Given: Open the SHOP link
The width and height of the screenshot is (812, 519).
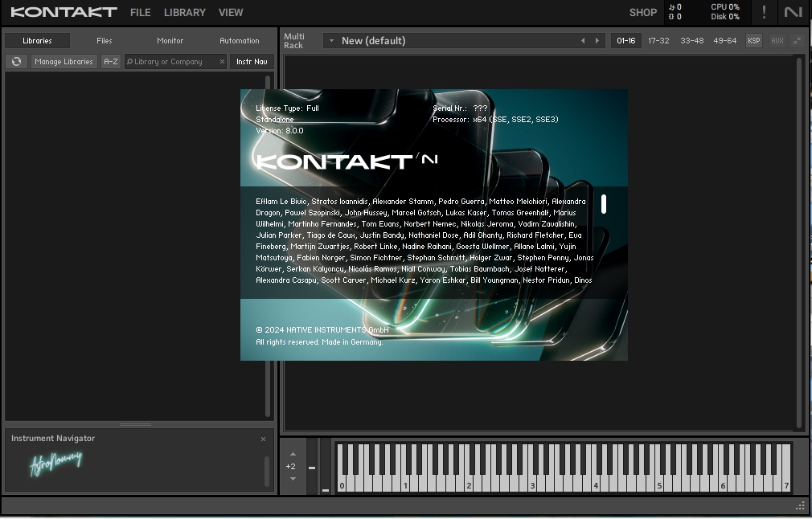Looking at the screenshot, I should (x=642, y=12).
